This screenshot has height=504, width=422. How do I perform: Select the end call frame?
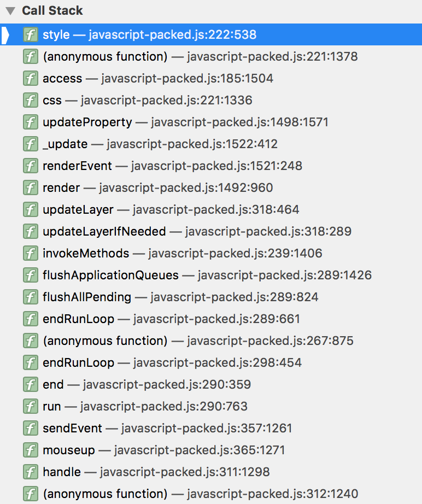(x=146, y=385)
